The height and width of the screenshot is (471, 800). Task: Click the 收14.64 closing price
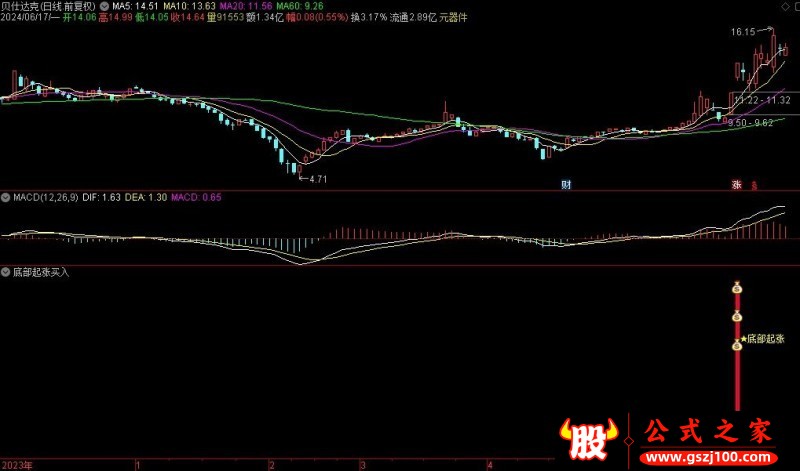click(x=188, y=18)
